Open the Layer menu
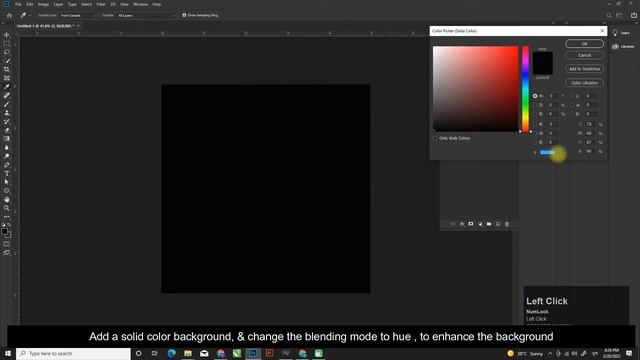This screenshot has height=360, width=640. point(58,4)
